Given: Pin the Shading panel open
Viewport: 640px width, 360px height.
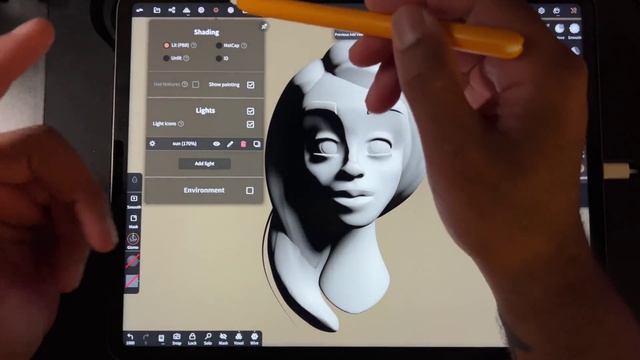Looking at the screenshot, I should (264, 27).
